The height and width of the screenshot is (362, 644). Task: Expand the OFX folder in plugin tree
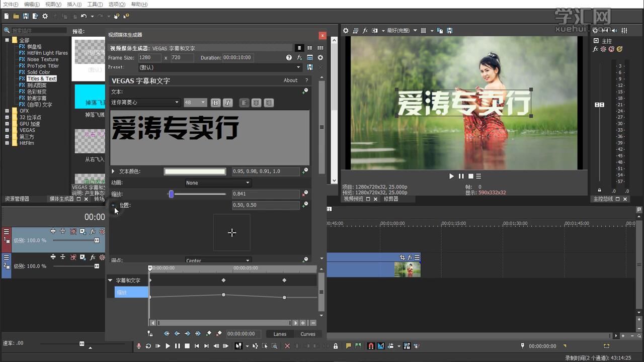tap(7, 111)
